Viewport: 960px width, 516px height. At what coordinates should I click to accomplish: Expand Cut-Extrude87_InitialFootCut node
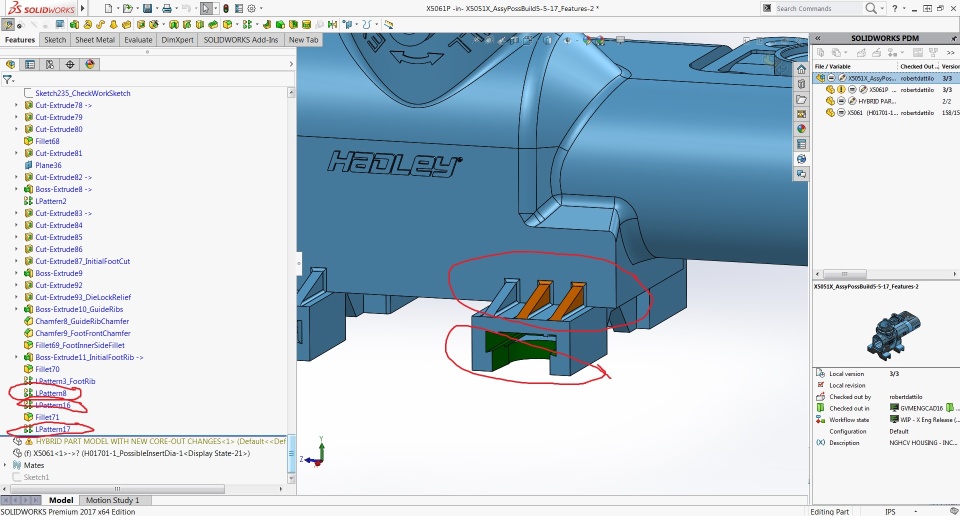pos(16,261)
